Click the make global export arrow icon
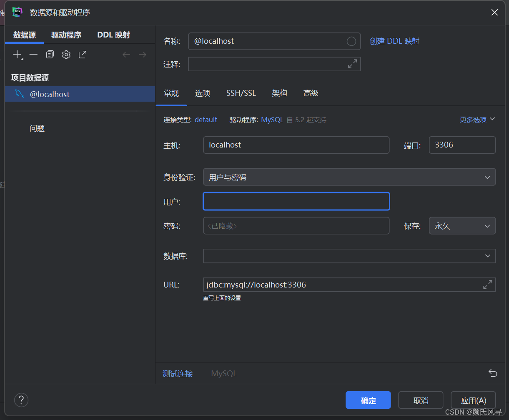This screenshot has height=420, width=509. coord(83,55)
